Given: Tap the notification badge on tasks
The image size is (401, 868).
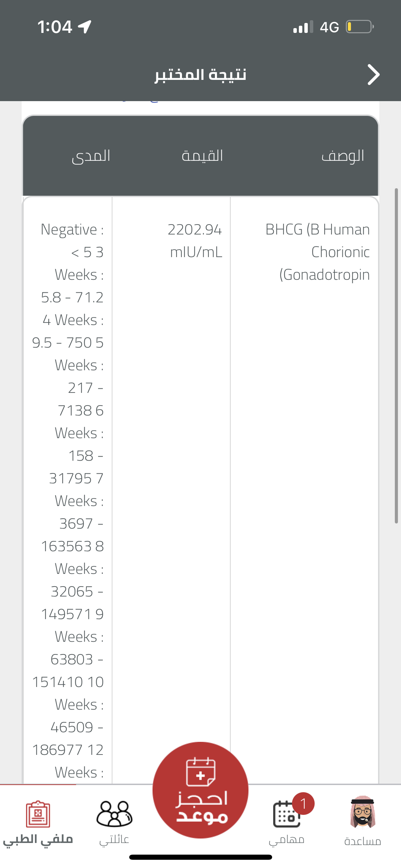Looking at the screenshot, I should 303,804.
